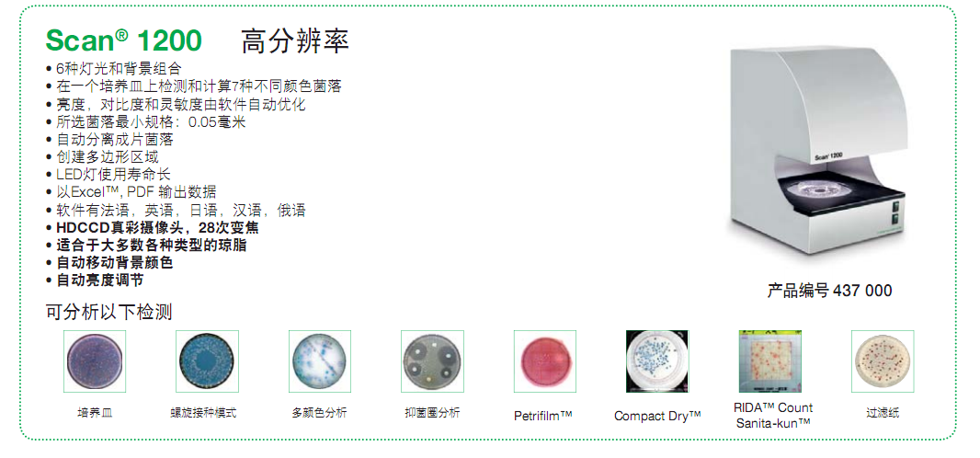Viewport: 980px width, 458px height.
Task: Select the pink Petrifilm sample image
Action: pyautogui.click(x=545, y=361)
